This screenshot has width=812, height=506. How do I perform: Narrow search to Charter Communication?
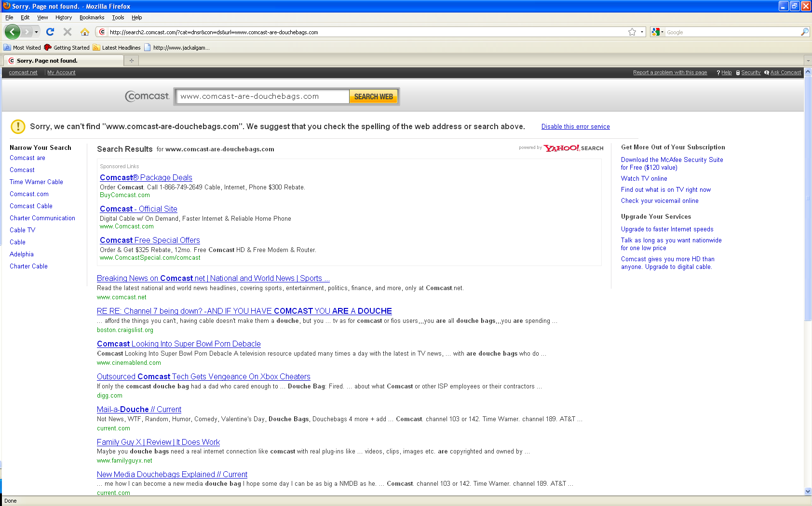pyautogui.click(x=42, y=218)
